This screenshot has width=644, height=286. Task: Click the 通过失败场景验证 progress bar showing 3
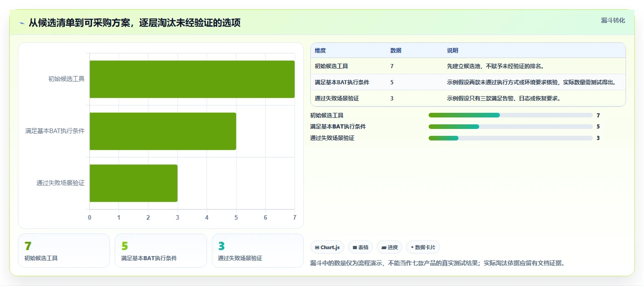(511, 138)
